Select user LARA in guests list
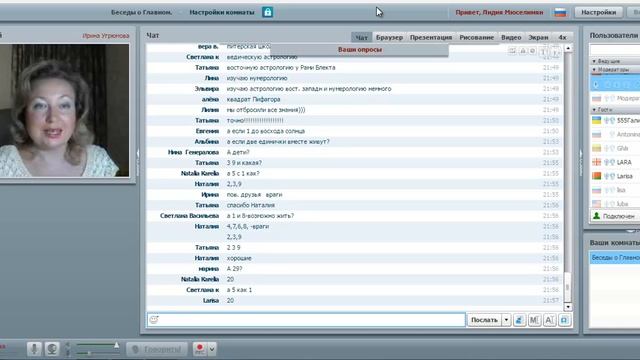This screenshot has height=360, width=640. [615, 162]
